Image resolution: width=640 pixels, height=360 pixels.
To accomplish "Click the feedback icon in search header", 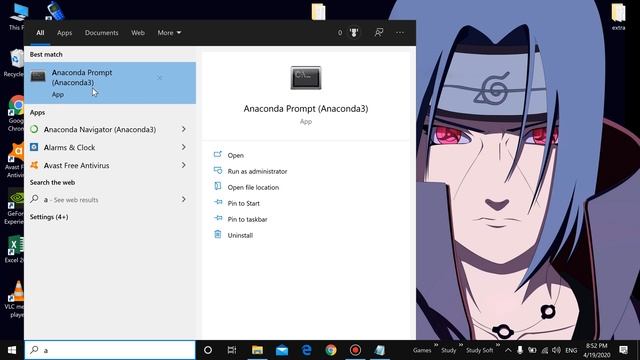I will point(379,33).
